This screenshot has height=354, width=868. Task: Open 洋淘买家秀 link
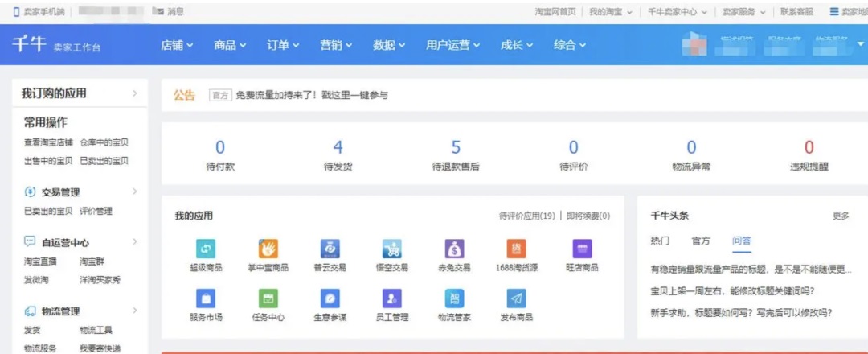(100, 280)
